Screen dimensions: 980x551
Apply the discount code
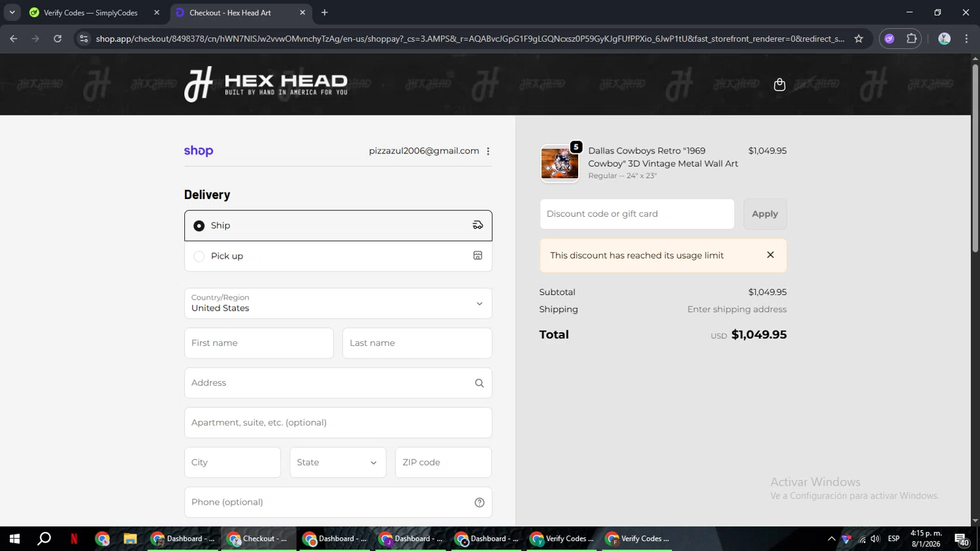[765, 214]
